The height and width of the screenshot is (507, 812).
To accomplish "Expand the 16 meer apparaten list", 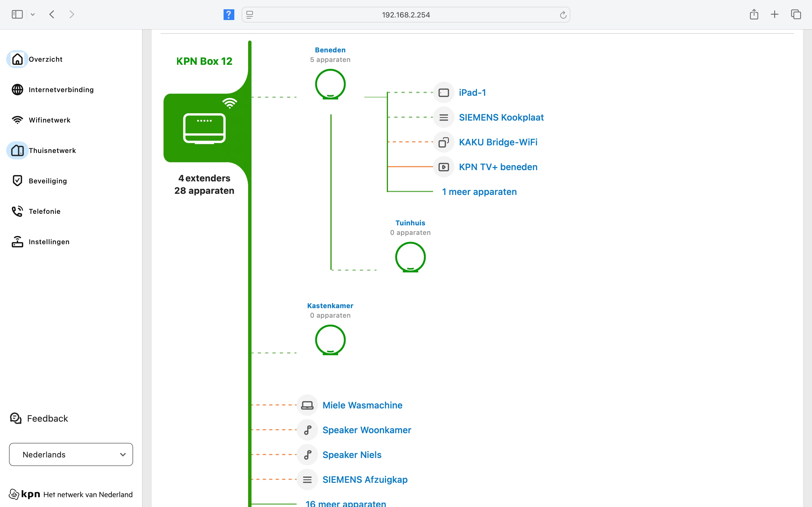I will (346, 503).
